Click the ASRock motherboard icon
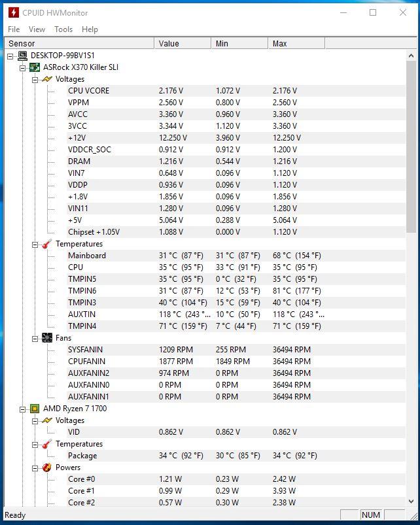420x525 pixels. [x=35, y=67]
